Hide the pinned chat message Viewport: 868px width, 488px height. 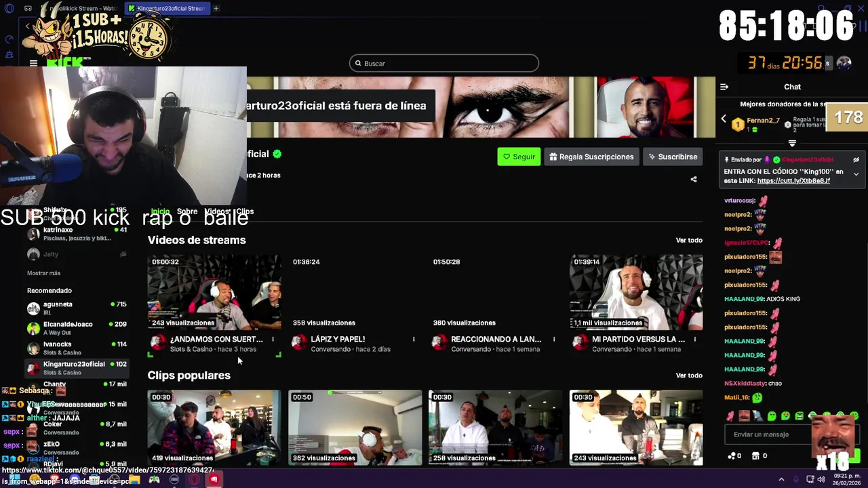(856, 160)
